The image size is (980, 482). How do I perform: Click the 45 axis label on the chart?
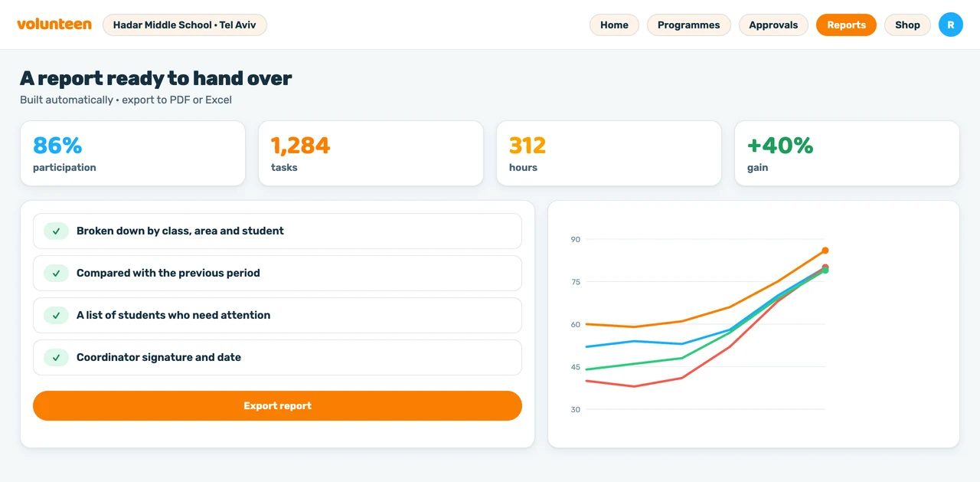tap(576, 367)
